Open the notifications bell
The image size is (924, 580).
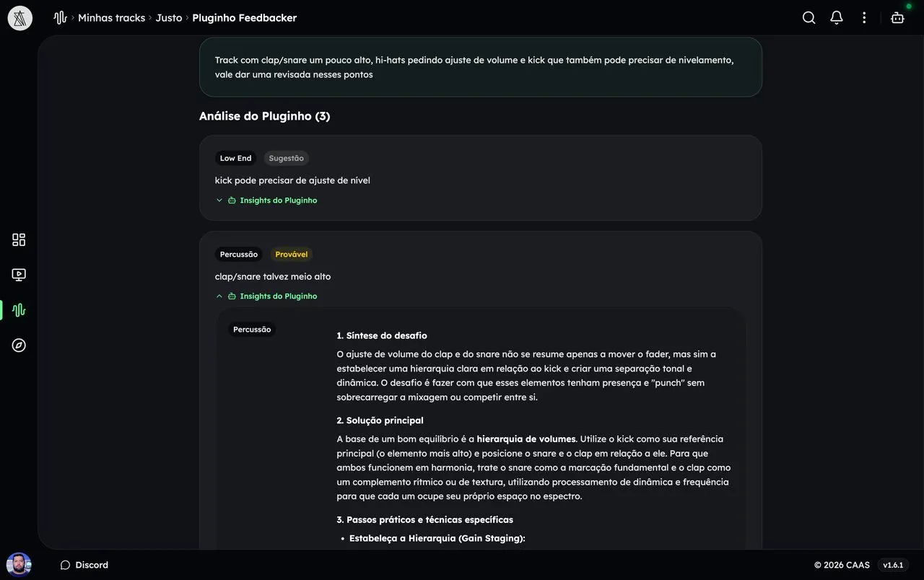tap(836, 18)
